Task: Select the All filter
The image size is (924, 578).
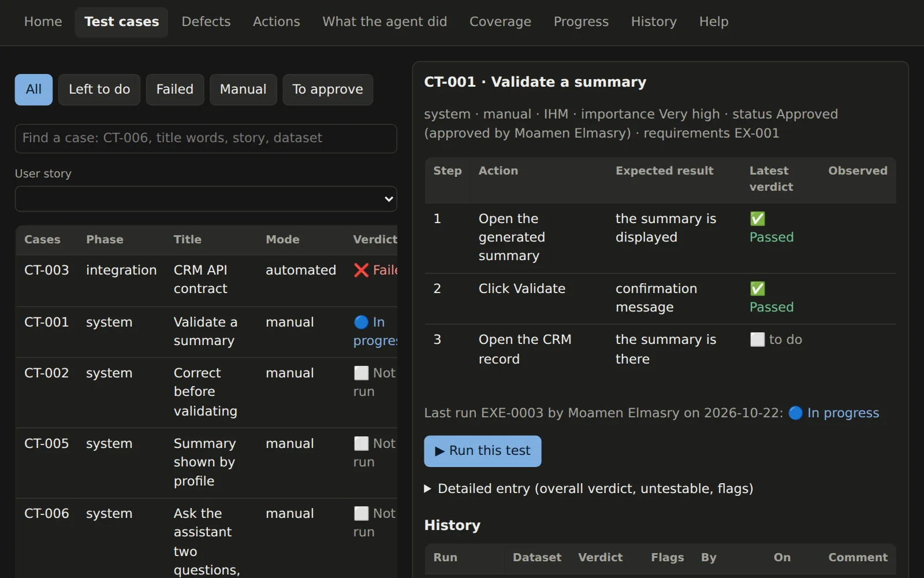Action: (33, 90)
